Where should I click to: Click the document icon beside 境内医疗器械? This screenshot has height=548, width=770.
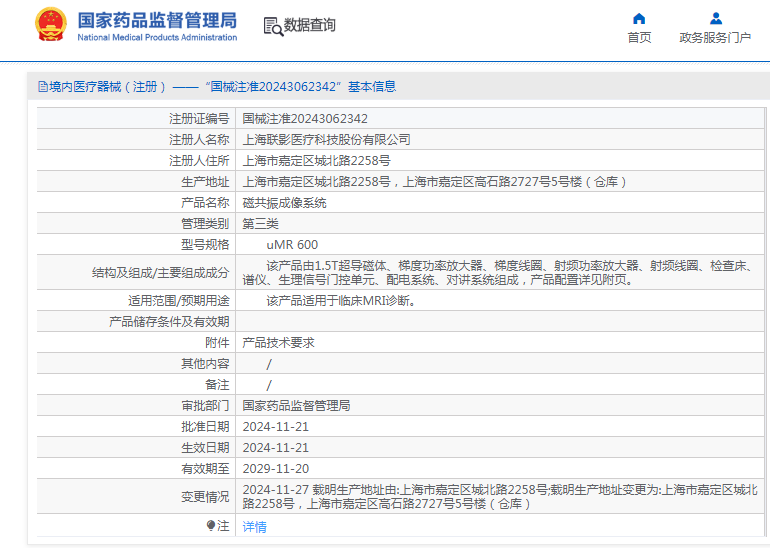[x=43, y=87]
